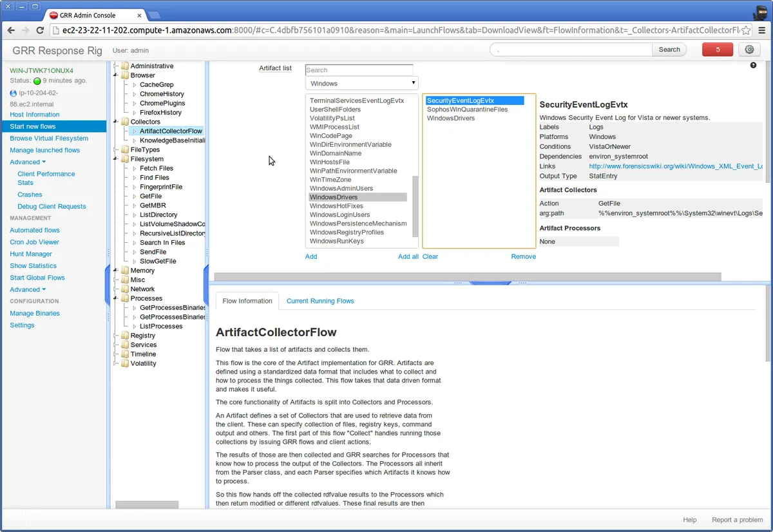This screenshot has width=773, height=532.
Task: Open the Advanced dropdown in the left sidebar
Action: (26, 162)
